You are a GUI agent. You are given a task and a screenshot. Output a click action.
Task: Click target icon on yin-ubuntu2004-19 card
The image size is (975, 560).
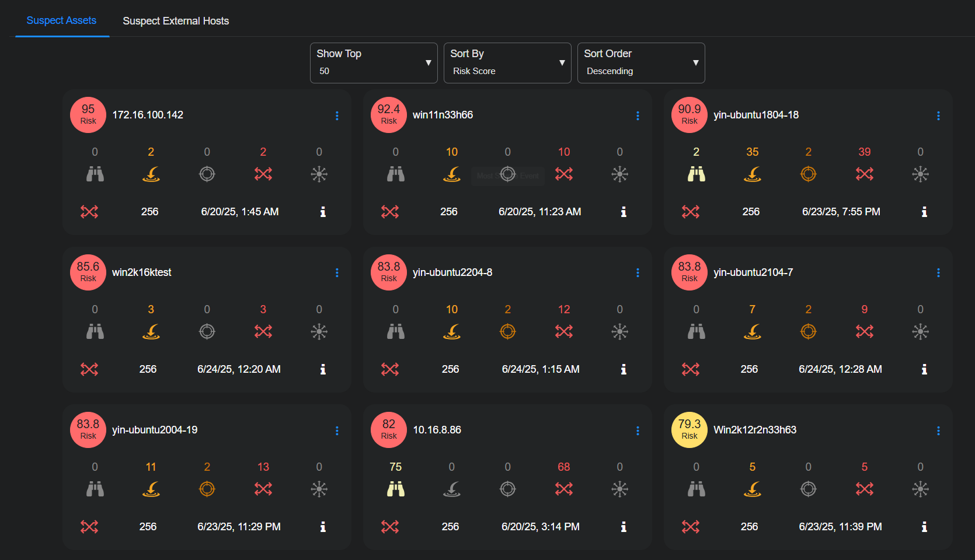(x=207, y=489)
